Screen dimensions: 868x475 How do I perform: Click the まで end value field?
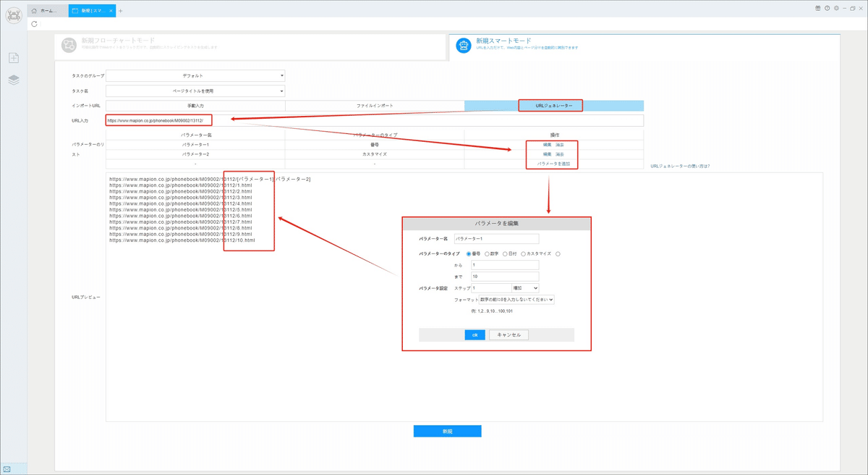tap(505, 277)
